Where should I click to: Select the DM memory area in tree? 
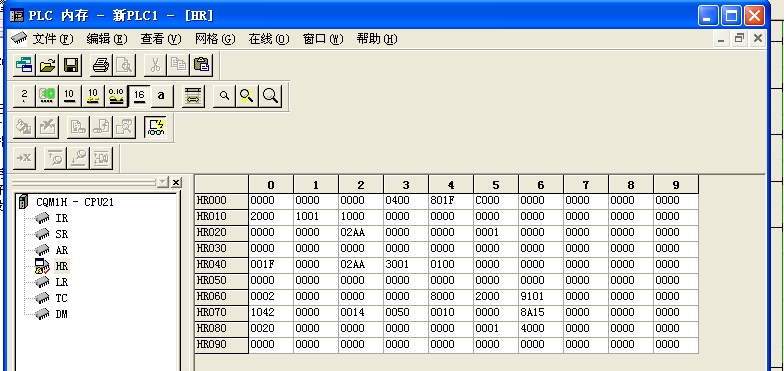pyautogui.click(x=62, y=314)
